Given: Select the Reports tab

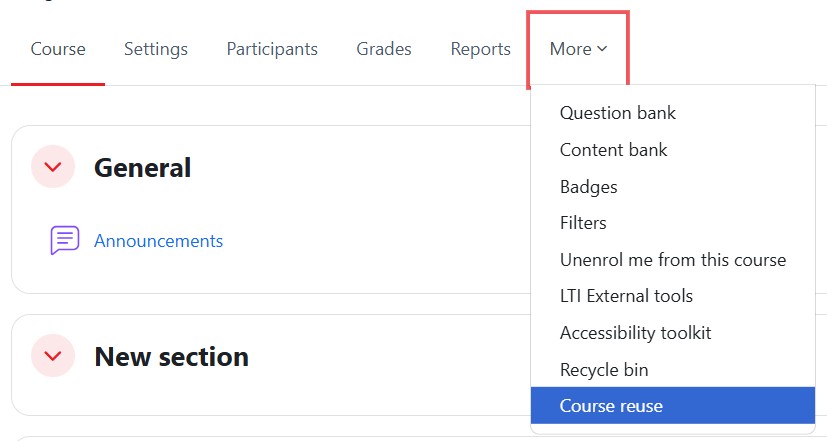Looking at the screenshot, I should tap(480, 49).
